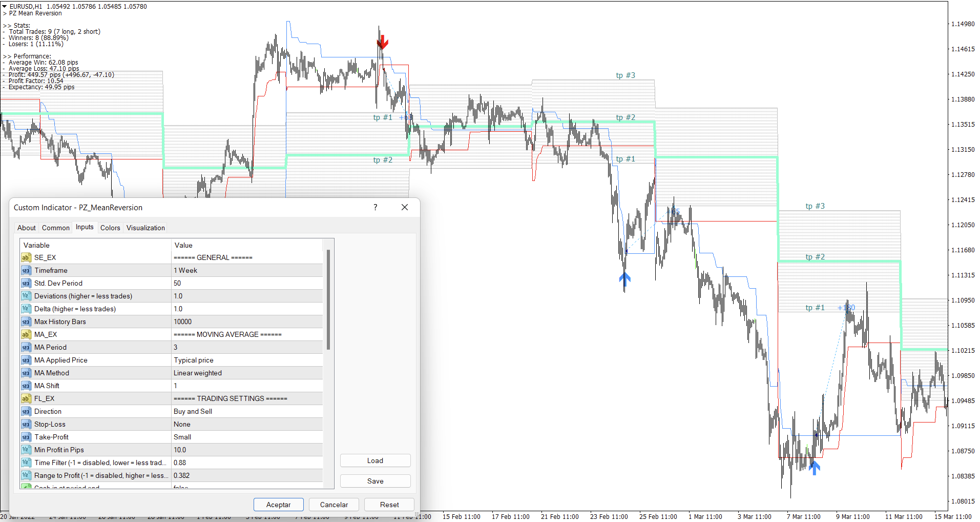Click the integer icon beside Std. Dev Period
Viewport: 980px width, 522px height.
pyautogui.click(x=26, y=283)
